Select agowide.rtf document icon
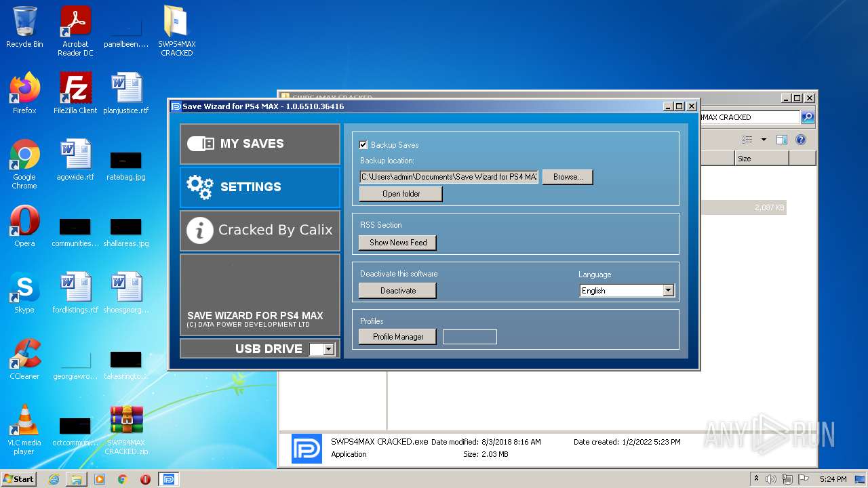The width and height of the screenshot is (868, 488). tap(75, 160)
